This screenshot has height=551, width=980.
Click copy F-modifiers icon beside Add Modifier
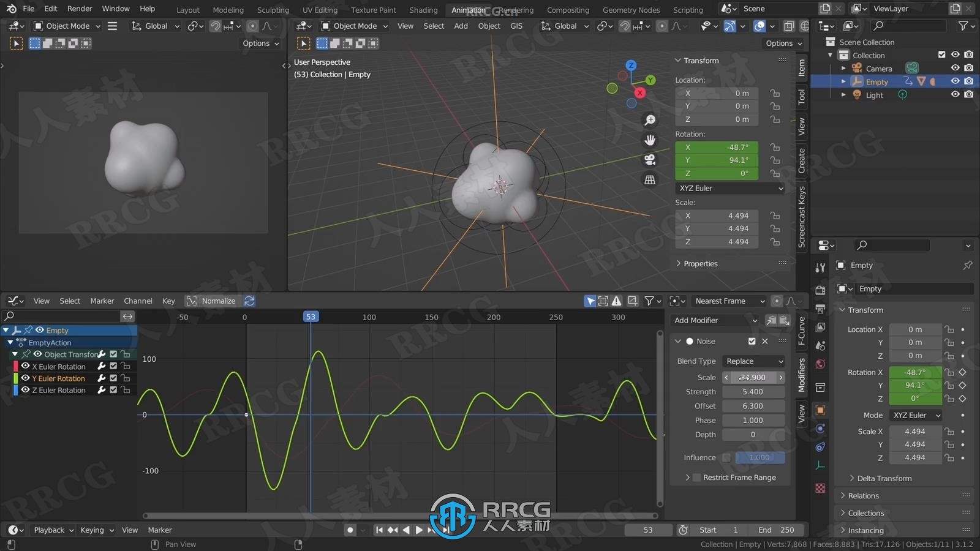[x=772, y=320]
